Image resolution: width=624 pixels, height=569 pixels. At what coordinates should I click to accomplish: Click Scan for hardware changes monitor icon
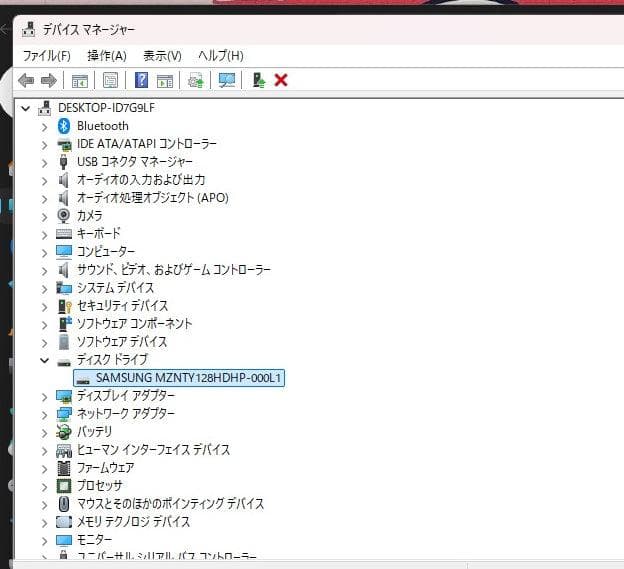(227, 80)
